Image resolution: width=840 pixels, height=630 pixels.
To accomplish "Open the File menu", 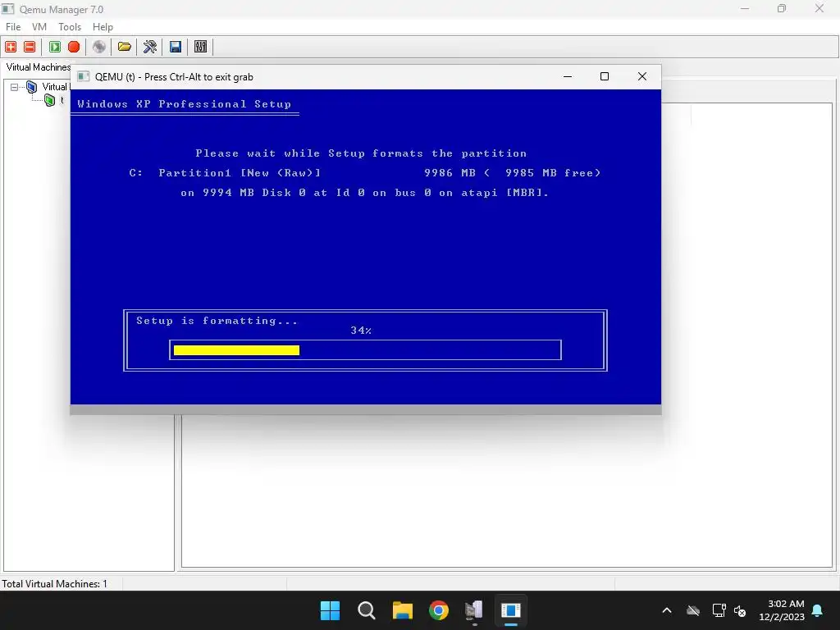I will point(13,27).
